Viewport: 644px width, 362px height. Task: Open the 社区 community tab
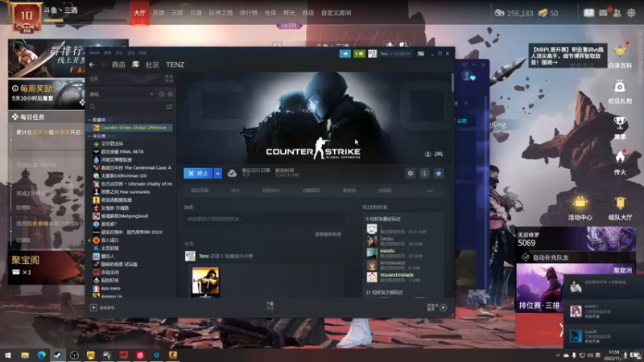click(x=152, y=64)
